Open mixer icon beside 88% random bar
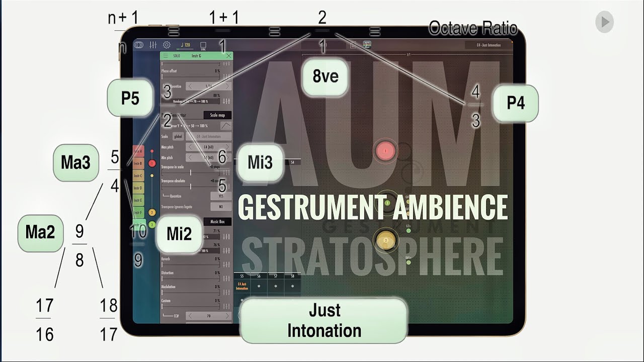644x362 pixels. 226,101
